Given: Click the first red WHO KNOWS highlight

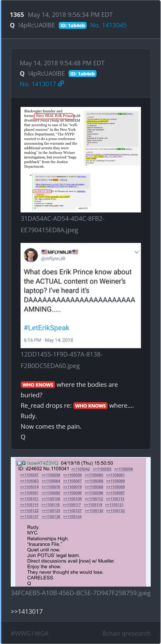Looking at the screenshot, I should (x=38, y=385).
